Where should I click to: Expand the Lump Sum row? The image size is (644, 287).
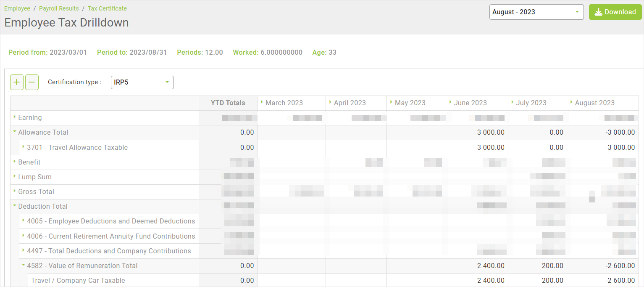click(15, 177)
